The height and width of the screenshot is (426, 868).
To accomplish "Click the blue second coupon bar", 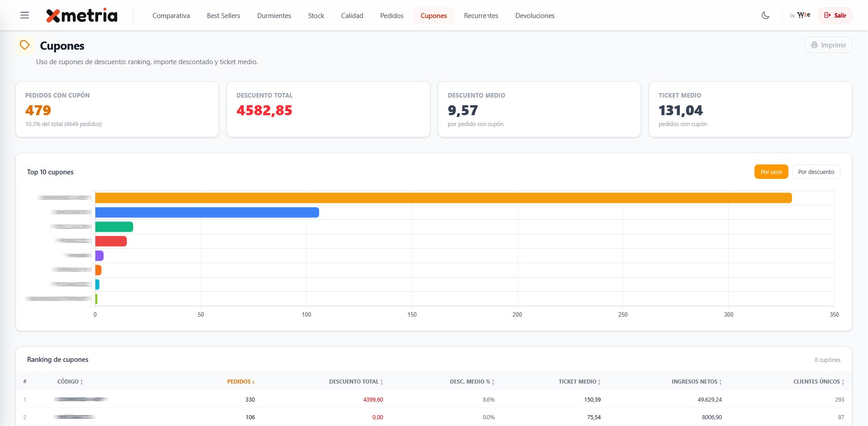I will [207, 212].
